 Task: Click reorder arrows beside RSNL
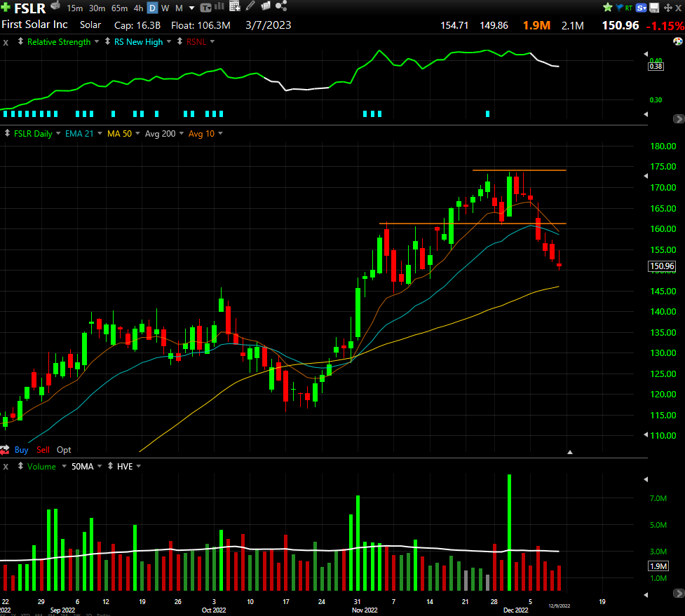[x=179, y=41]
